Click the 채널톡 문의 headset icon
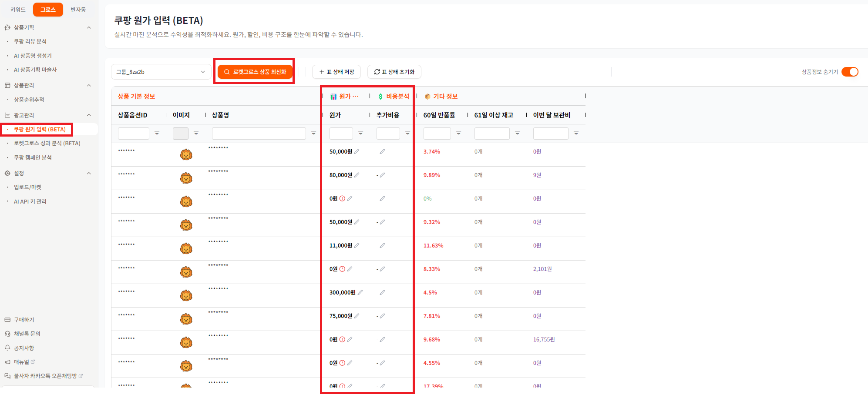This screenshot has height=408, width=868. pos(7,334)
